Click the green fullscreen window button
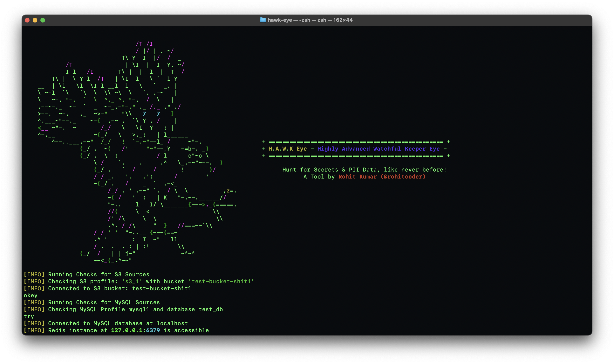Viewport: 614px width, 364px height. pyautogui.click(x=43, y=20)
